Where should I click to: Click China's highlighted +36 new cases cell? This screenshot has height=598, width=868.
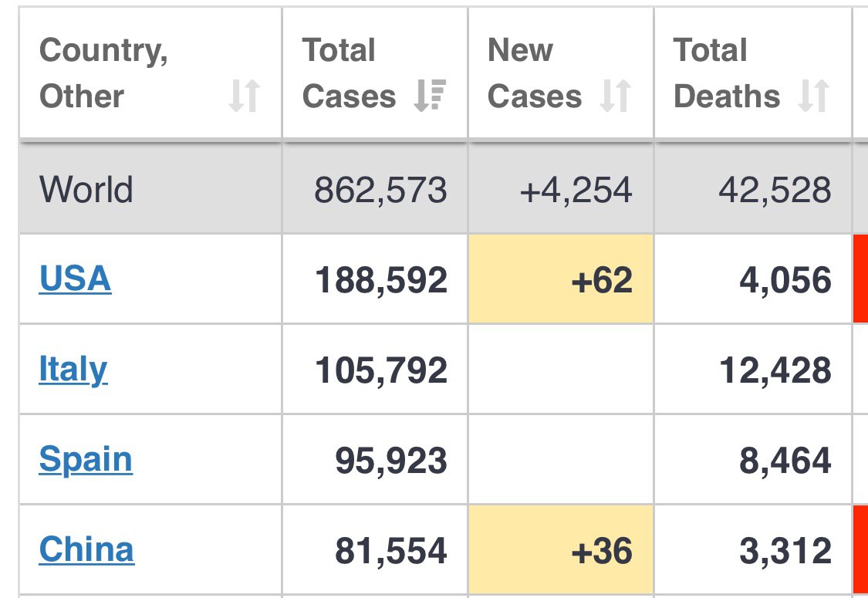click(561, 550)
